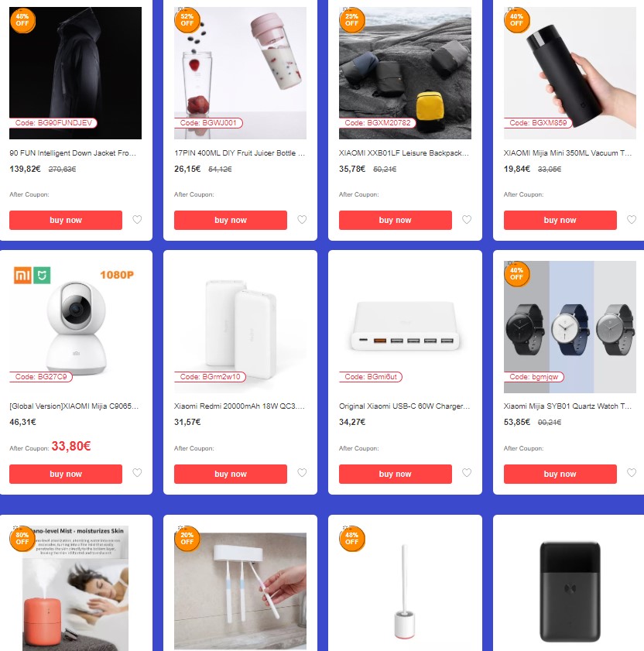
Task: Open XIAOMI XXB01LF Leisure Backpack title link
Action: point(403,152)
